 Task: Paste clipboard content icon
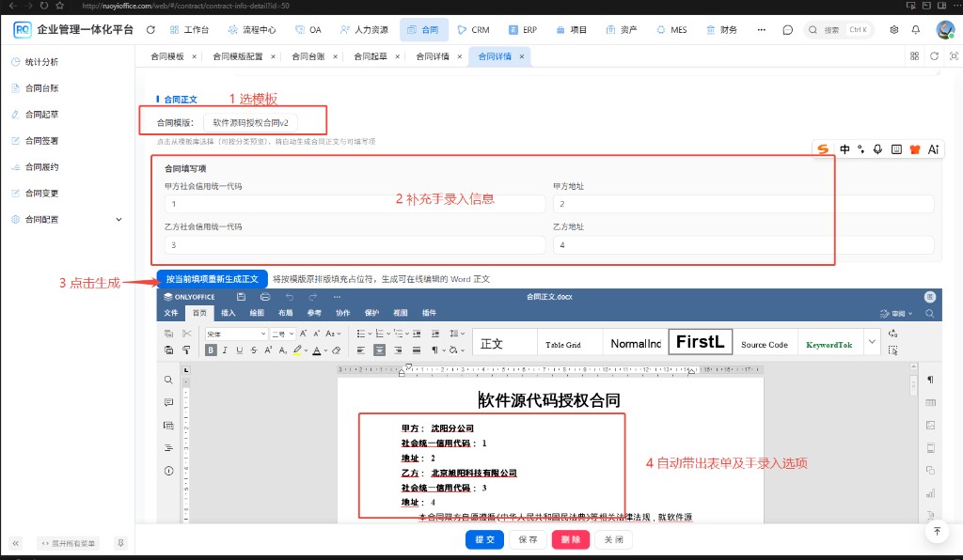coord(169,350)
